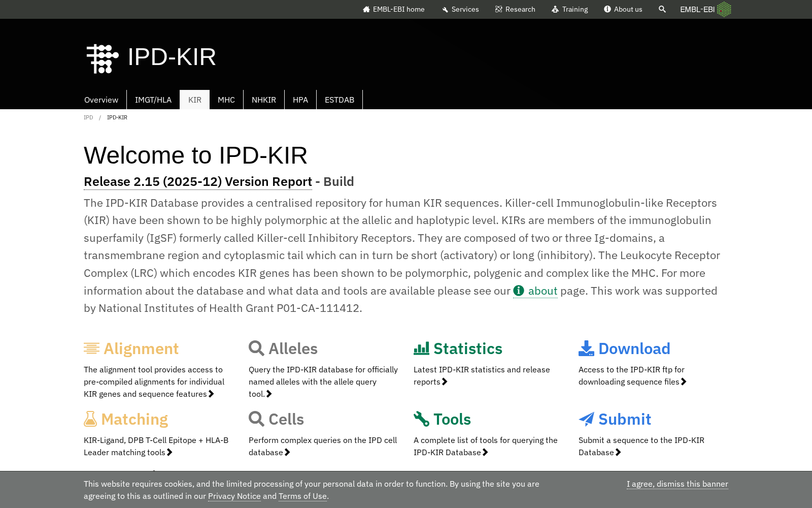This screenshot has height=508, width=812.
Task: Click the Matching flask icon
Action: pos(90,419)
